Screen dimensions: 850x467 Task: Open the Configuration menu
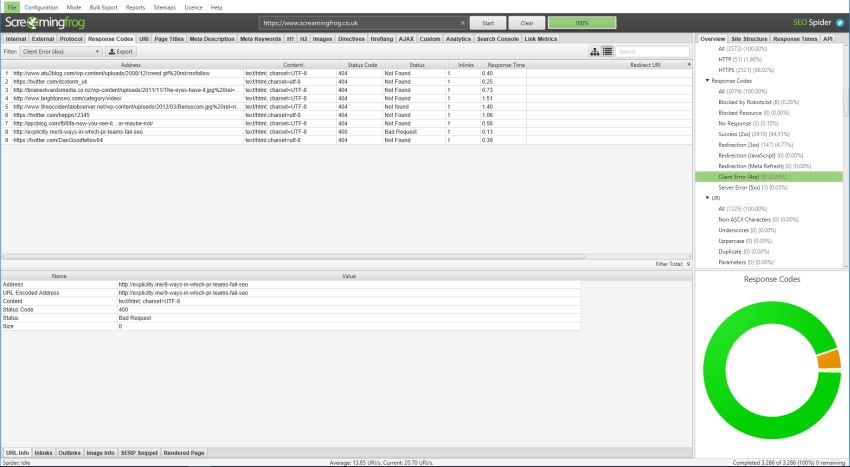pyautogui.click(x=41, y=8)
